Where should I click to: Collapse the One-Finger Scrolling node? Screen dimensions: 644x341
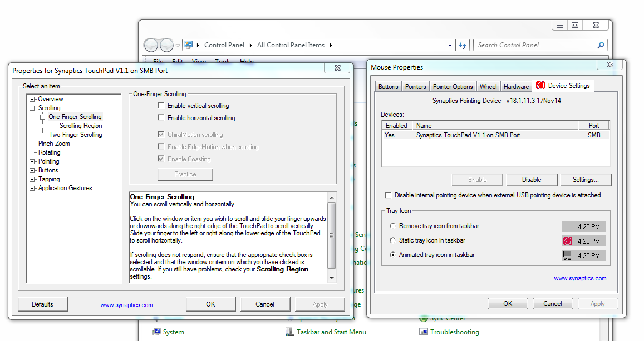[x=42, y=117]
